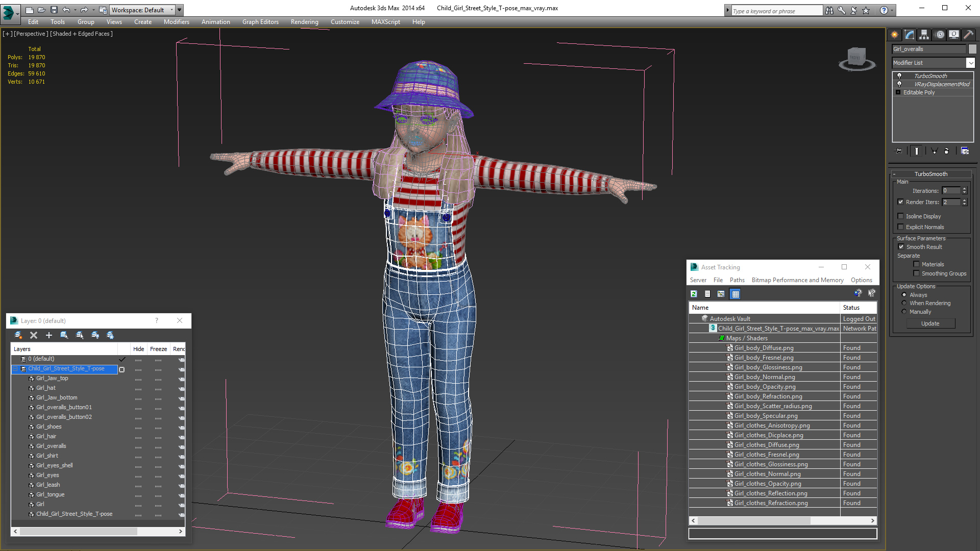Click Select Highlighted Objects and Layers icon

click(x=64, y=335)
